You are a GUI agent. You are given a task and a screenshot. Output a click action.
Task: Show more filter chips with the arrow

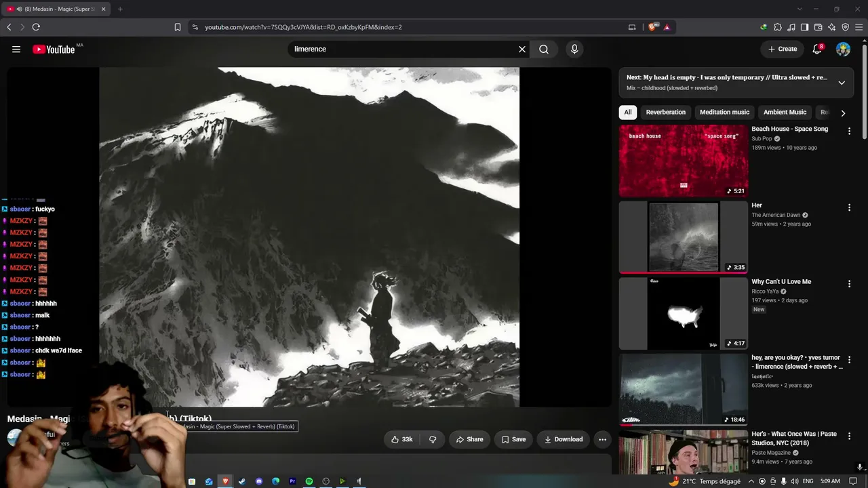tap(843, 113)
